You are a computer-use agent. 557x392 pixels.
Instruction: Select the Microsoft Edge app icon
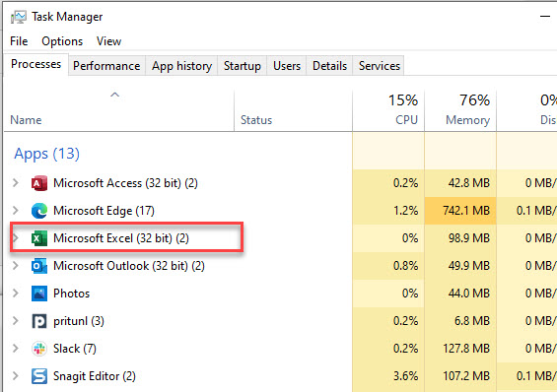(x=39, y=211)
